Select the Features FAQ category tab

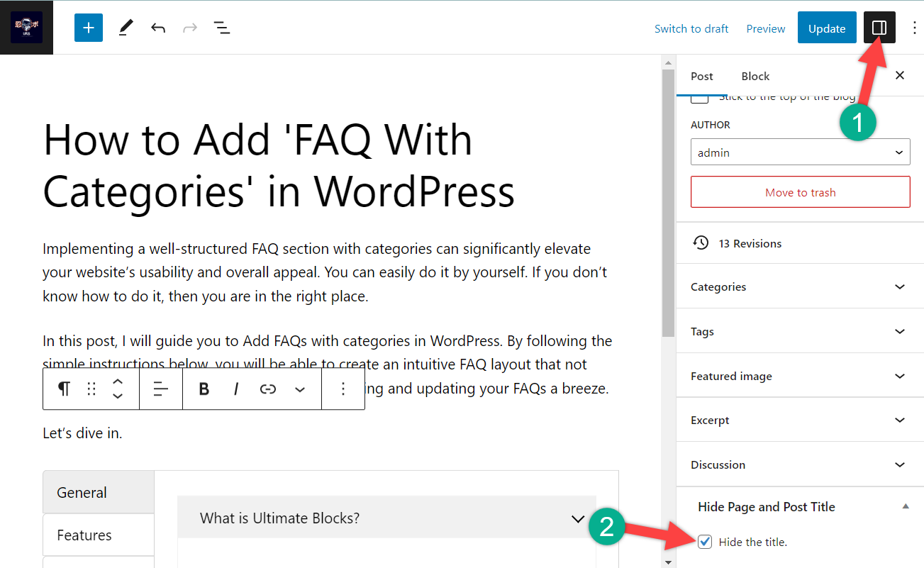pyautogui.click(x=99, y=535)
